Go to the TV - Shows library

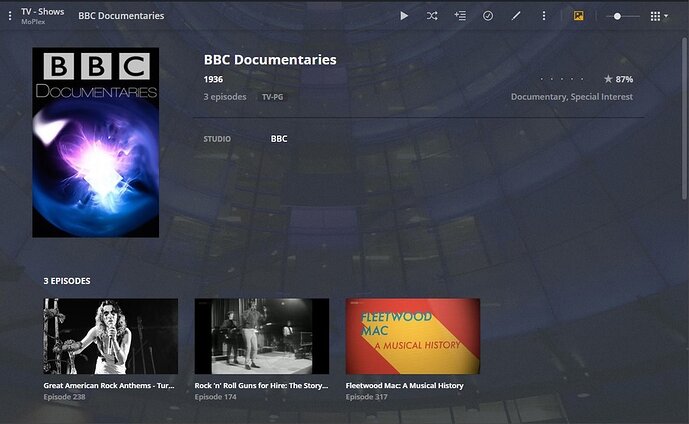43,11
